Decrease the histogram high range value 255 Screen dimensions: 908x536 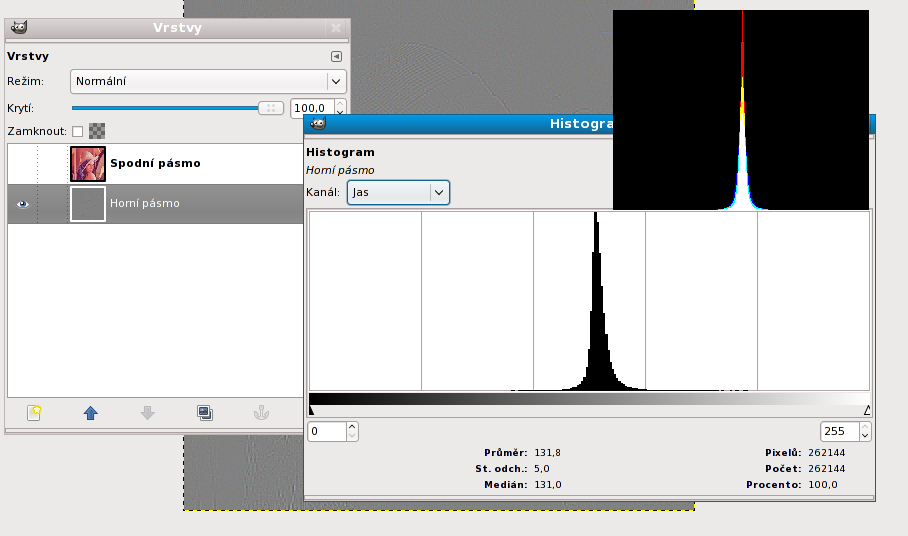click(x=865, y=436)
